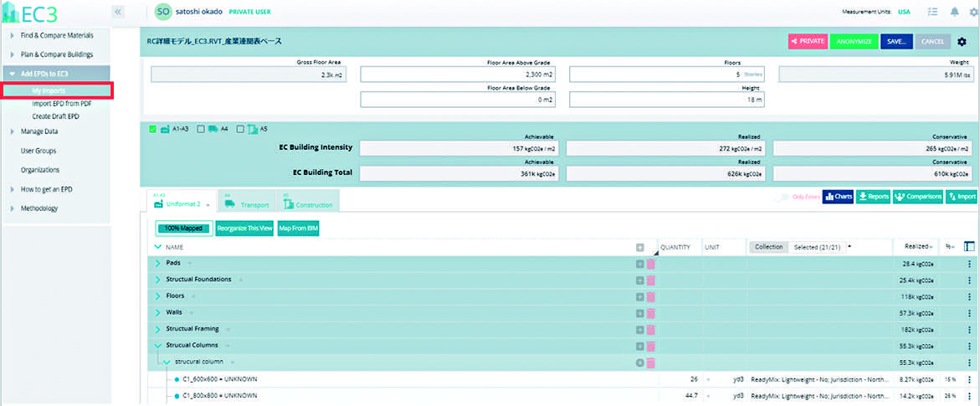Check the A5 construction stage checkbox
980x406 pixels.
[241, 129]
